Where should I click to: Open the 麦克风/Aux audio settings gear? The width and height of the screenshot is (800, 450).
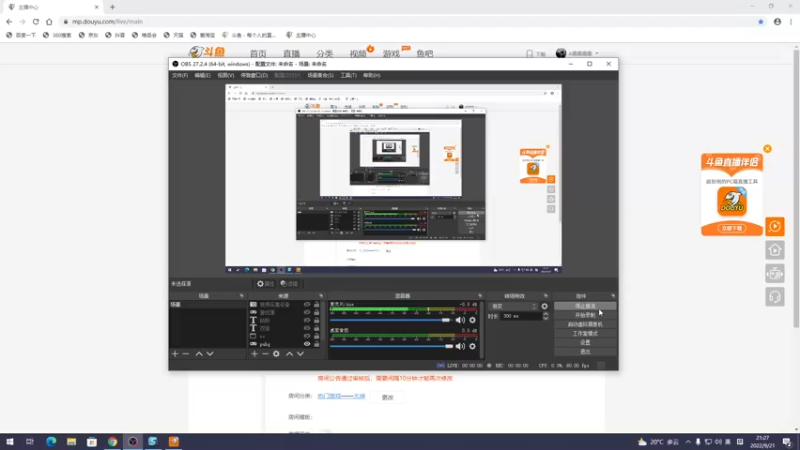pos(472,320)
